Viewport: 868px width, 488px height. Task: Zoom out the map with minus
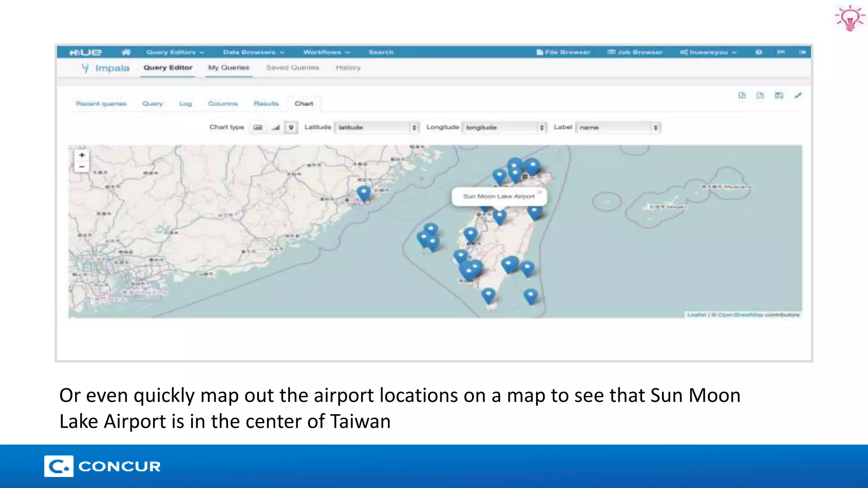(82, 167)
